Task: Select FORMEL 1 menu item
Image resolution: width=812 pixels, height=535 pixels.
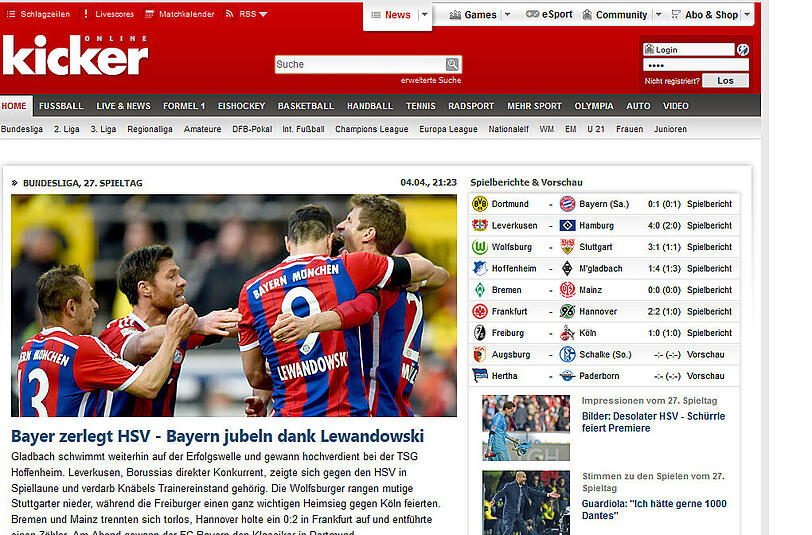Action: (184, 106)
